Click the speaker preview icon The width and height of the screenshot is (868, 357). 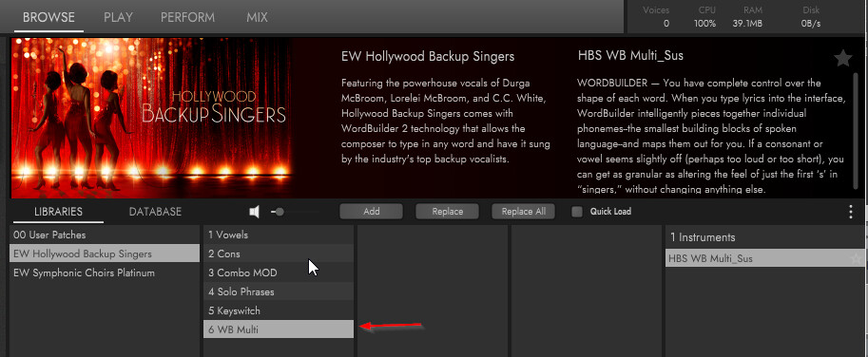(x=255, y=212)
